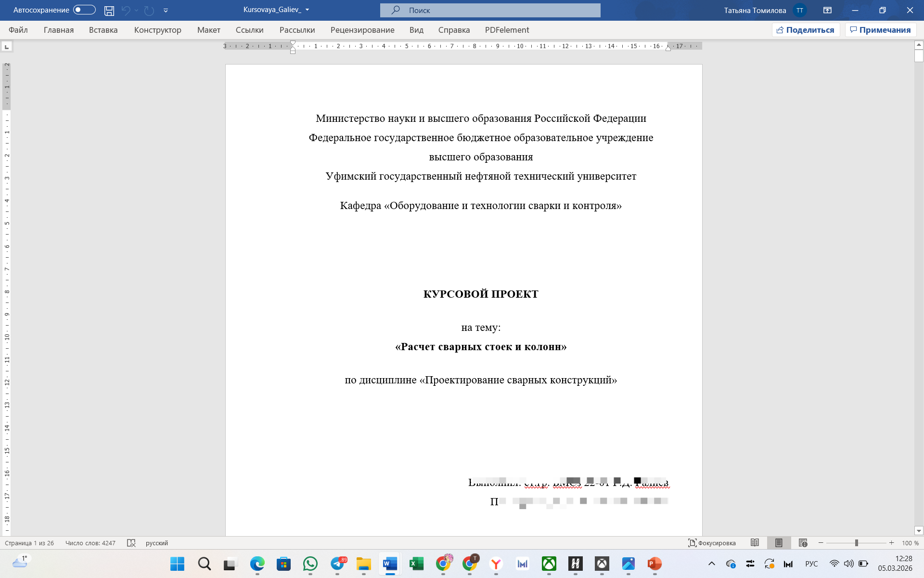Open the Undo dropdown arrow
Screen dimensions: 924x578
(136, 11)
